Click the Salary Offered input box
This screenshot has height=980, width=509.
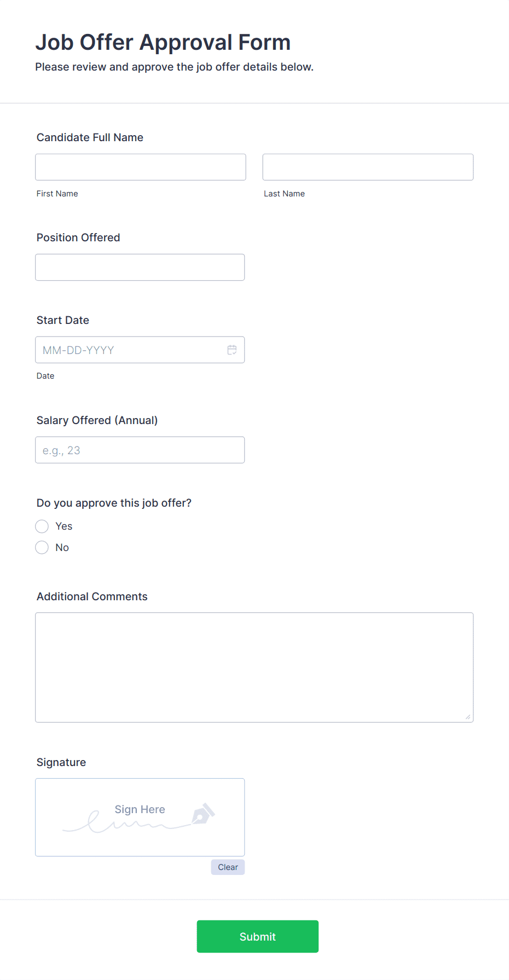pos(140,450)
